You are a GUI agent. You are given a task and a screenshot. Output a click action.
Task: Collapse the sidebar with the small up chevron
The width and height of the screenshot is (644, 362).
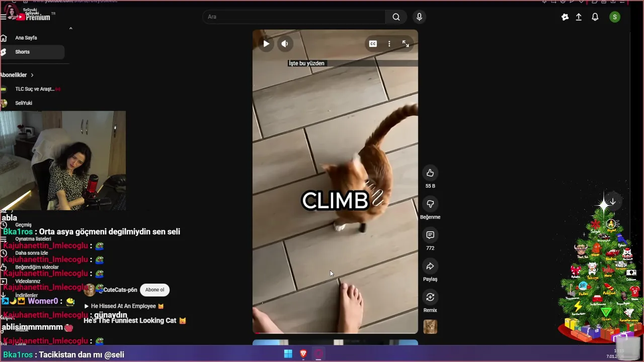click(70, 28)
